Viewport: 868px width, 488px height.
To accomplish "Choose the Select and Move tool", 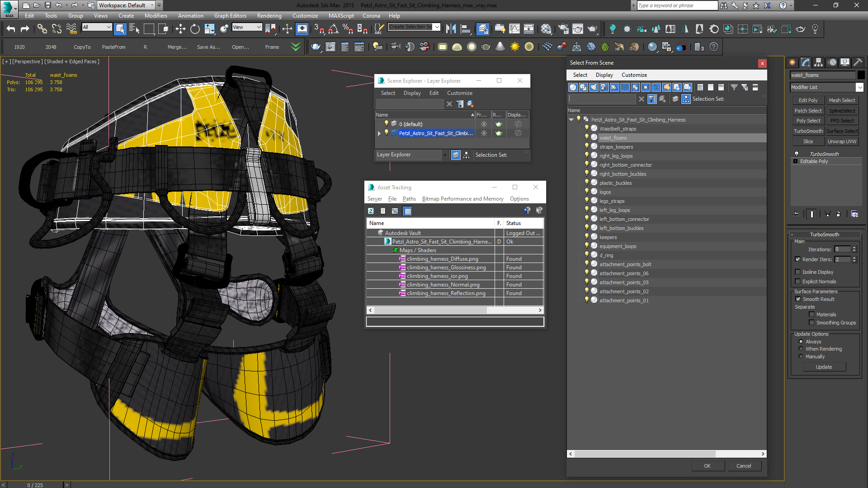I will [180, 29].
